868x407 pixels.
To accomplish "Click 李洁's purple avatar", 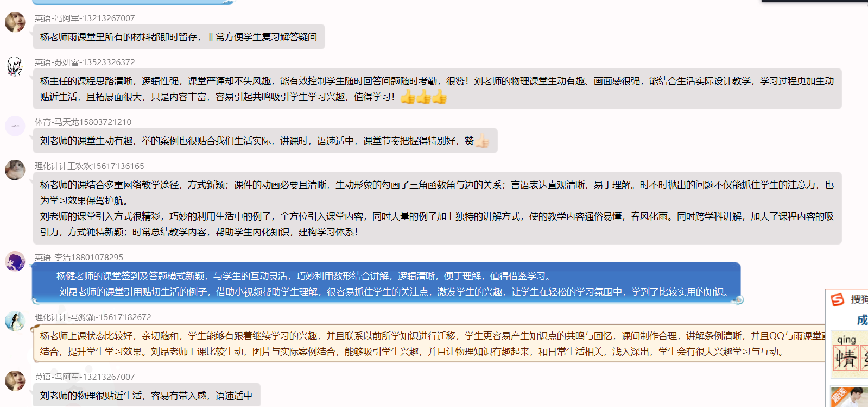I will click(15, 261).
